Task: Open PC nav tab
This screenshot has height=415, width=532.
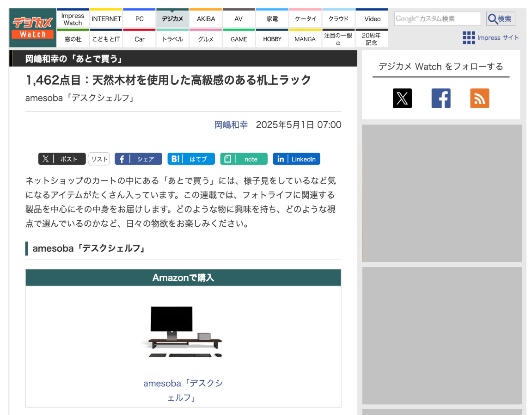Action: [140, 19]
